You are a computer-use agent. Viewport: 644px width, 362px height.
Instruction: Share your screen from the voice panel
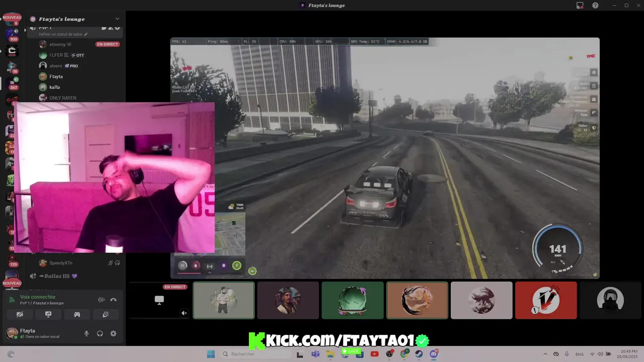(x=48, y=314)
